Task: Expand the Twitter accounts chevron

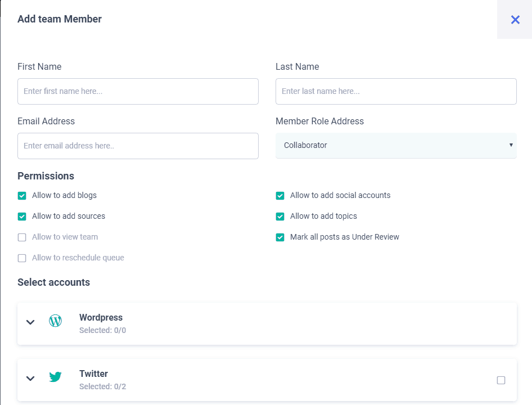Action: [30, 379]
